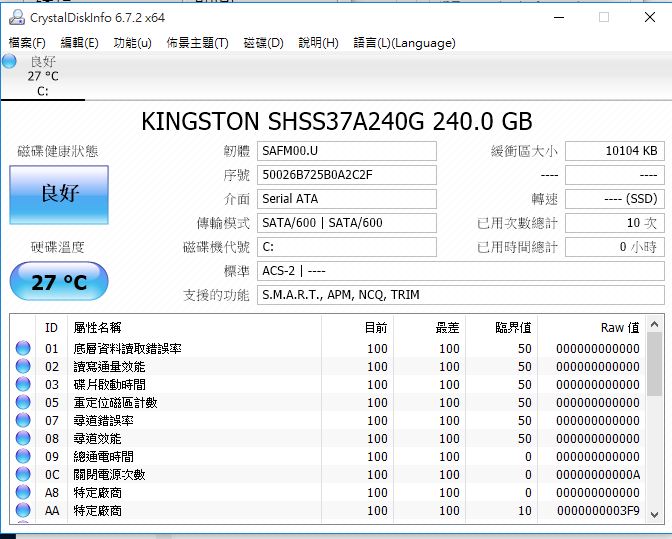Click the blue status icon for attribute 0C
Image resolution: width=672 pixels, height=539 pixels.
pos(23,474)
